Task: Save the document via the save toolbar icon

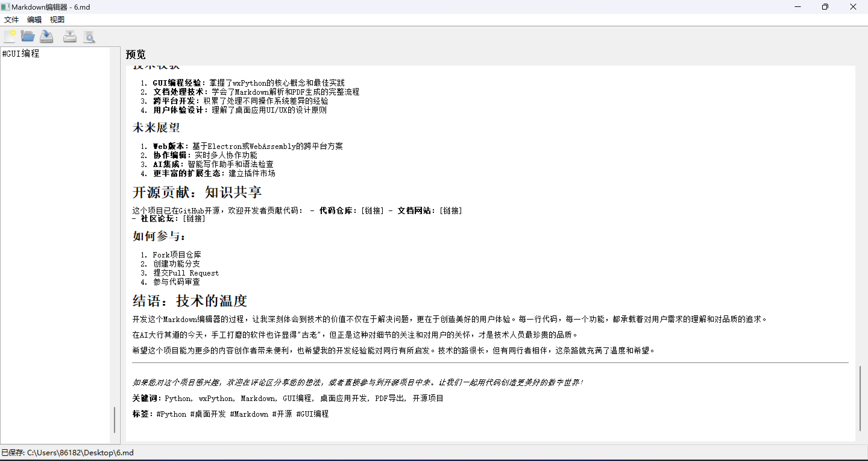Action: (46, 36)
